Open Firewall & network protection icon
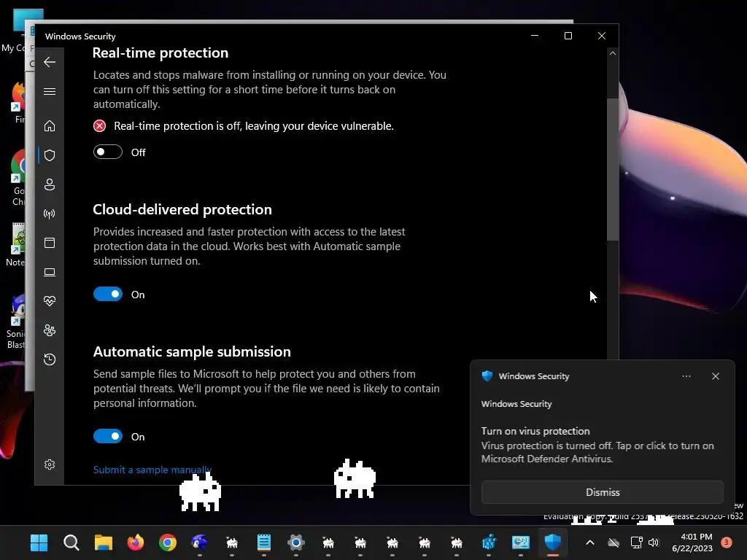This screenshot has height=560, width=747. click(50, 214)
